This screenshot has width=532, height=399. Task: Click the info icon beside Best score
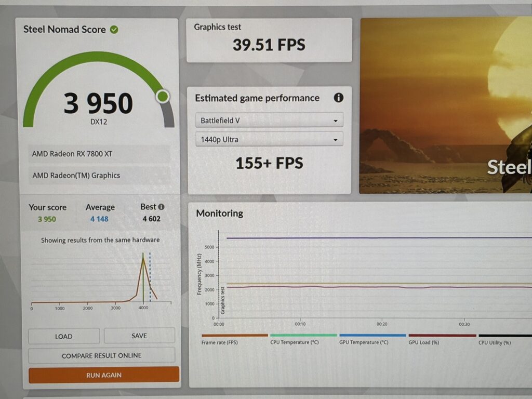[161, 207]
